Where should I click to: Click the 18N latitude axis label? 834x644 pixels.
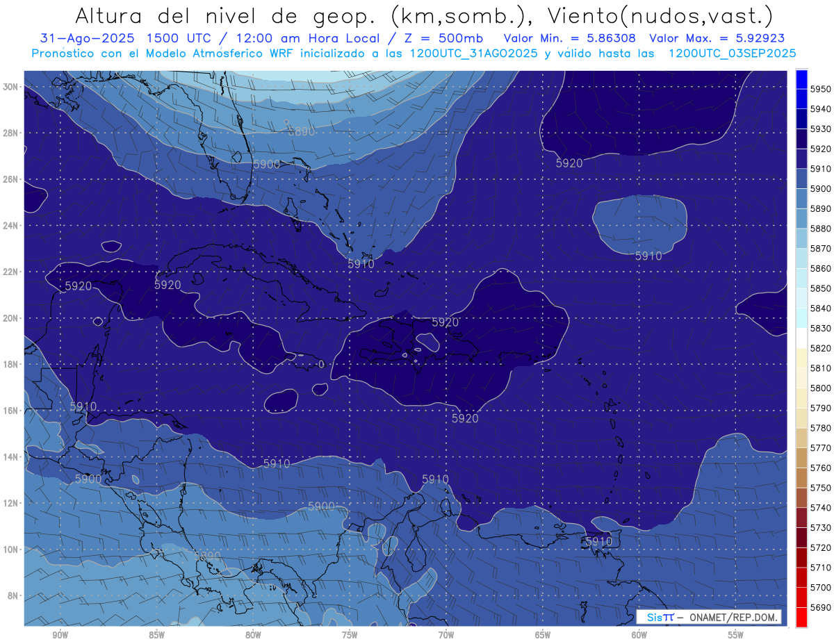(x=10, y=364)
